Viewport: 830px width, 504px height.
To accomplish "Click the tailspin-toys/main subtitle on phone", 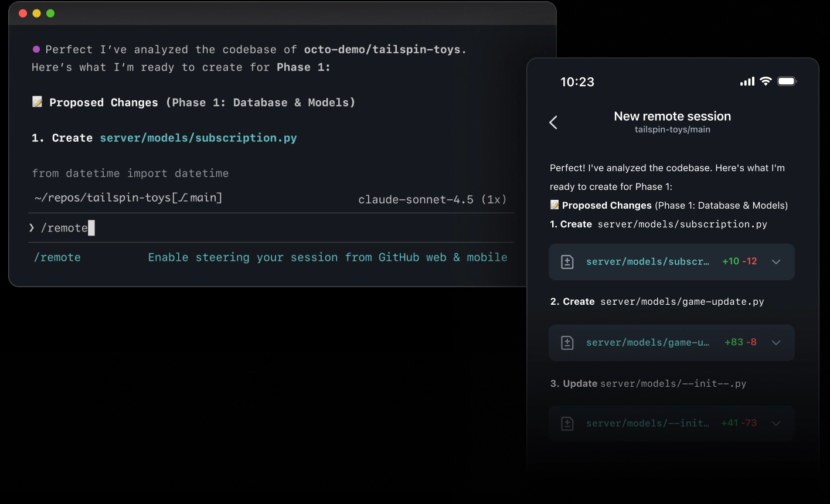I will 672,130.
